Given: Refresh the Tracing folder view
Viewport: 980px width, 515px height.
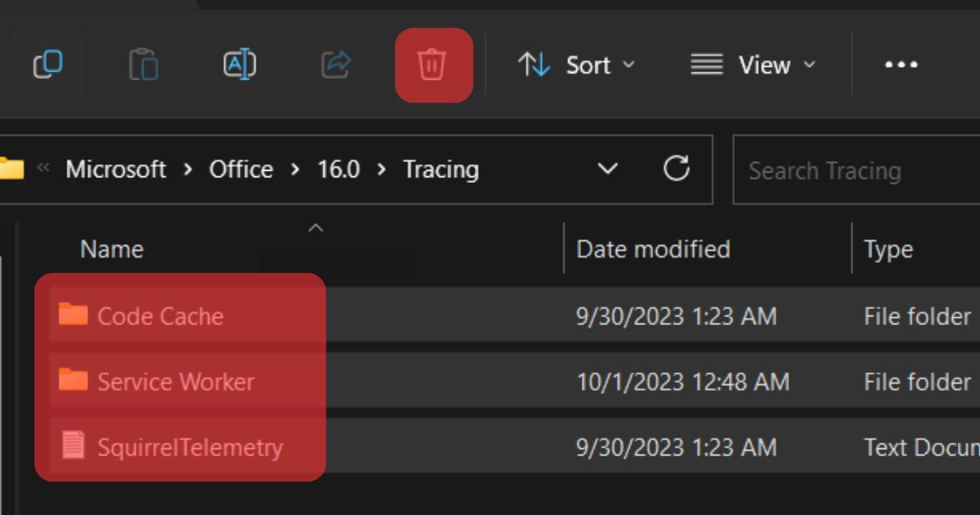Looking at the screenshot, I should tap(676, 169).
